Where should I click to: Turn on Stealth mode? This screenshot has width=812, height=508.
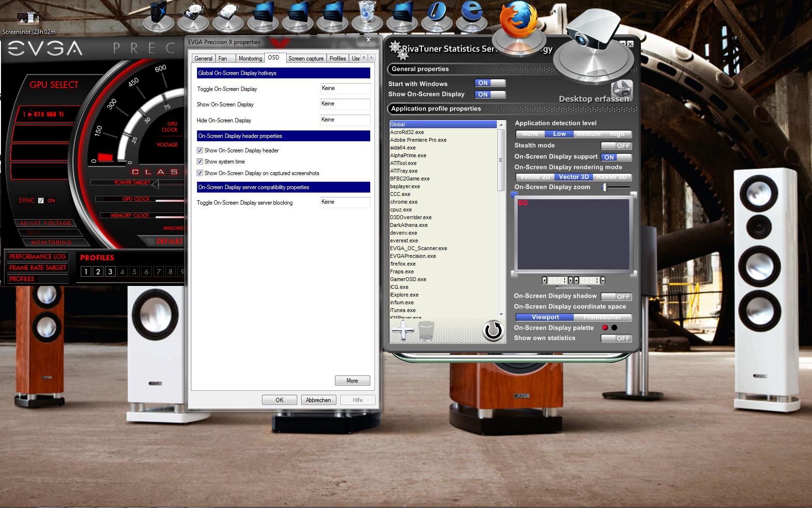pos(616,146)
